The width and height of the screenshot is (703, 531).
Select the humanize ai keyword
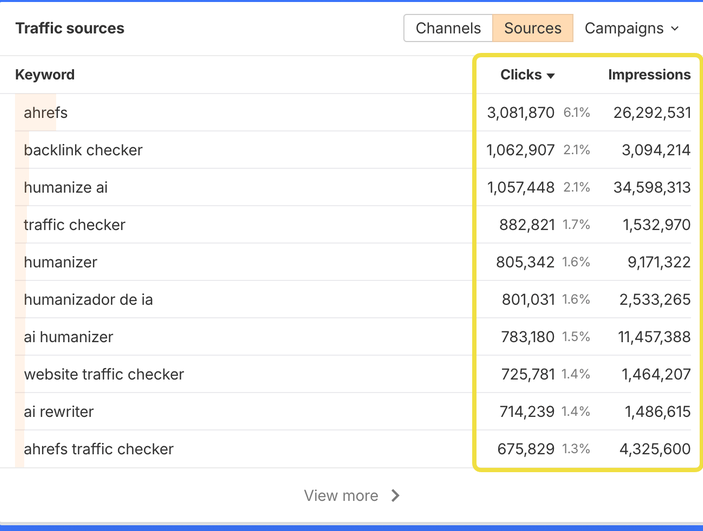point(65,187)
